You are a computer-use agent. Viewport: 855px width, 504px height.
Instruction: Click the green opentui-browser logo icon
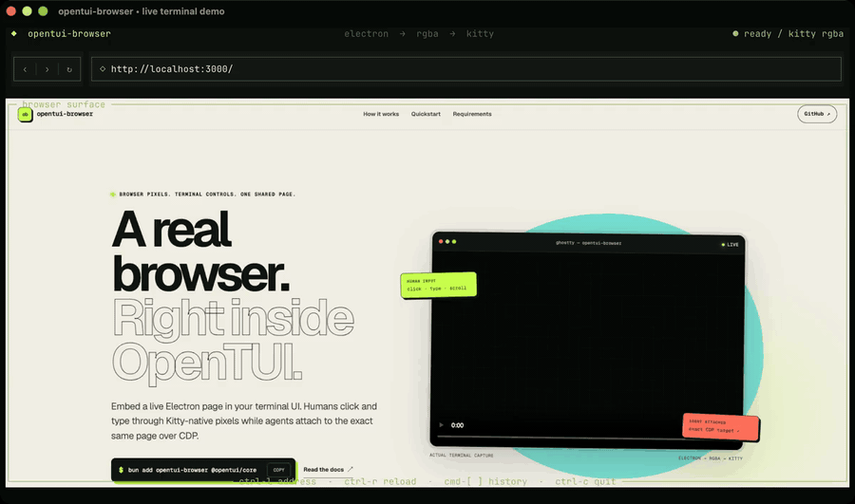tap(25, 115)
